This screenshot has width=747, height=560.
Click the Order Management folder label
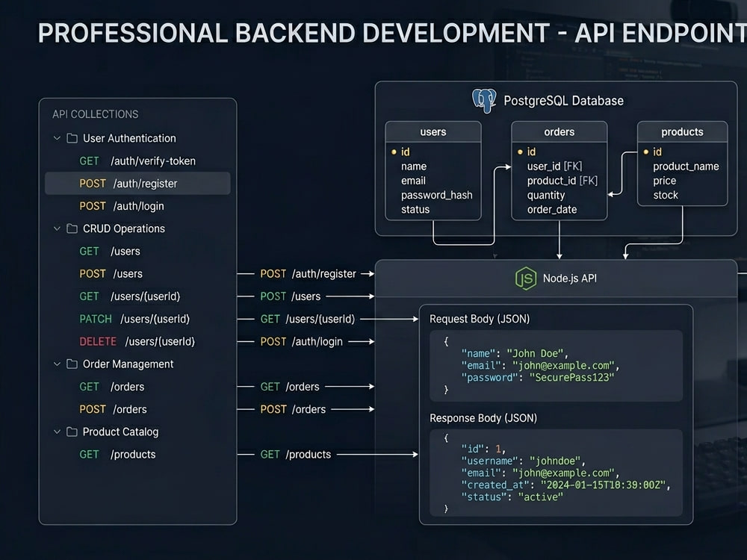(x=128, y=364)
